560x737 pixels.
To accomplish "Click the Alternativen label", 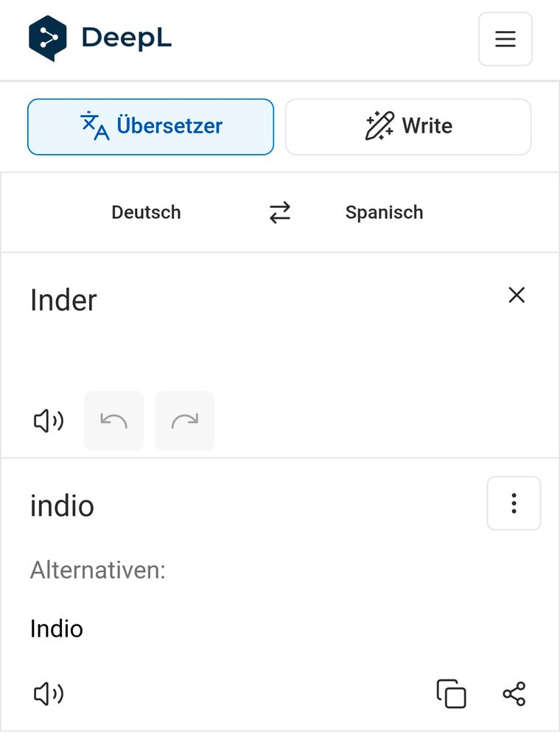I will point(97,570).
